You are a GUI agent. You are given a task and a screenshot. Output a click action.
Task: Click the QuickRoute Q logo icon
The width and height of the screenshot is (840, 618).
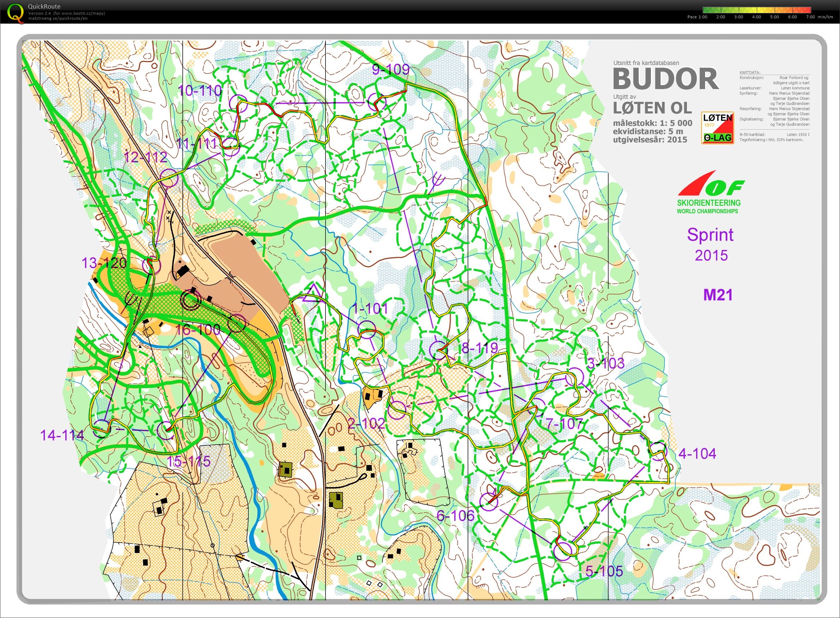(x=15, y=12)
